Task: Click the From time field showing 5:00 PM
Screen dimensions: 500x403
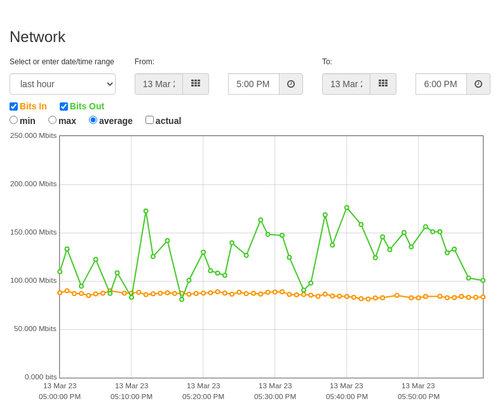Action: point(254,84)
